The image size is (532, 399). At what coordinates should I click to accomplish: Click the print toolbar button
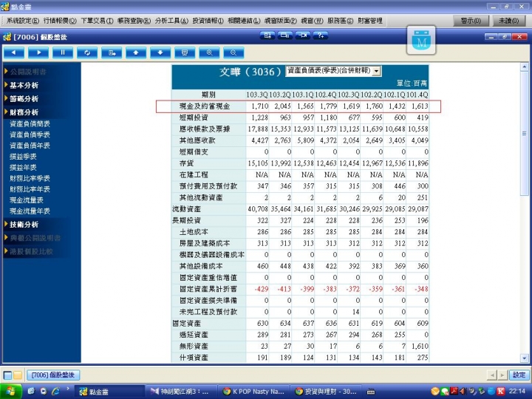pos(185,53)
